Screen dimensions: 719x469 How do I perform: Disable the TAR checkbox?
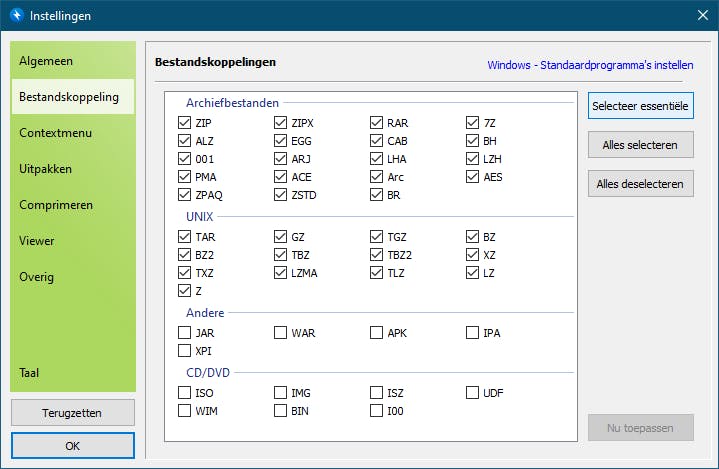185,237
